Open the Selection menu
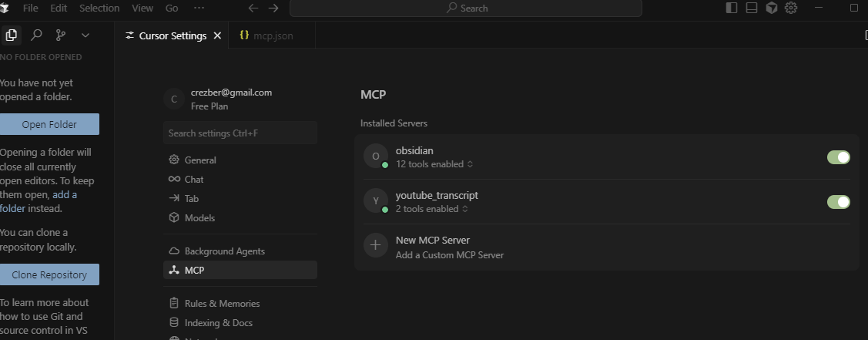Viewport: 868px width, 340px height. click(x=99, y=8)
